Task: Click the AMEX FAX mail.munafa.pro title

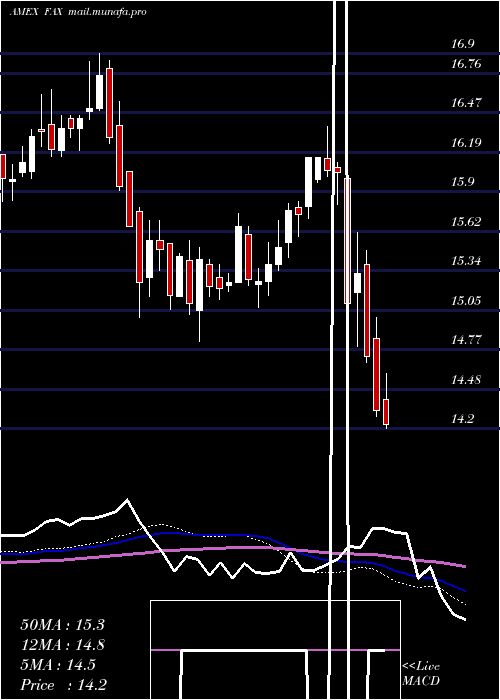Action: click(x=78, y=12)
